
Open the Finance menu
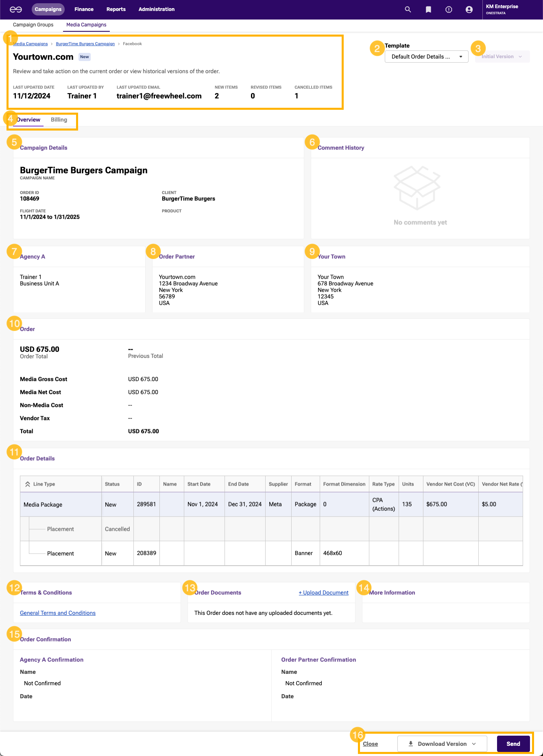[84, 9]
